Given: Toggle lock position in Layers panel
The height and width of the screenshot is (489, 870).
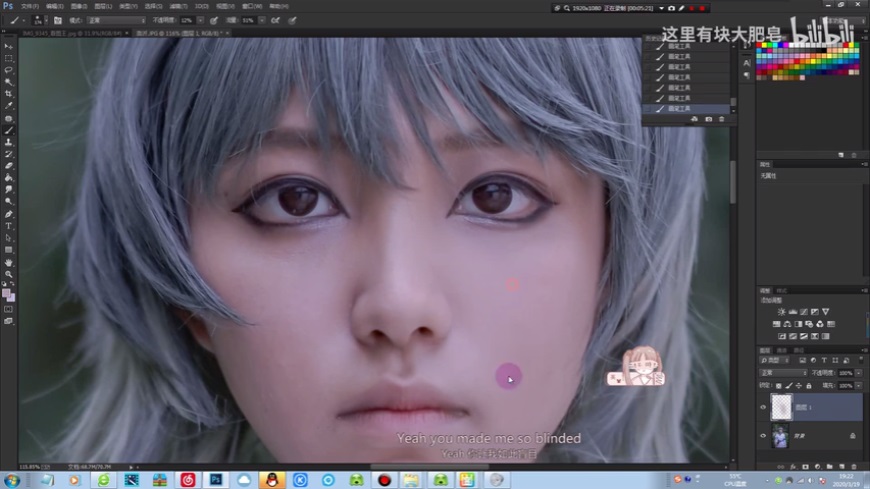Looking at the screenshot, I should pyautogui.click(x=799, y=386).
